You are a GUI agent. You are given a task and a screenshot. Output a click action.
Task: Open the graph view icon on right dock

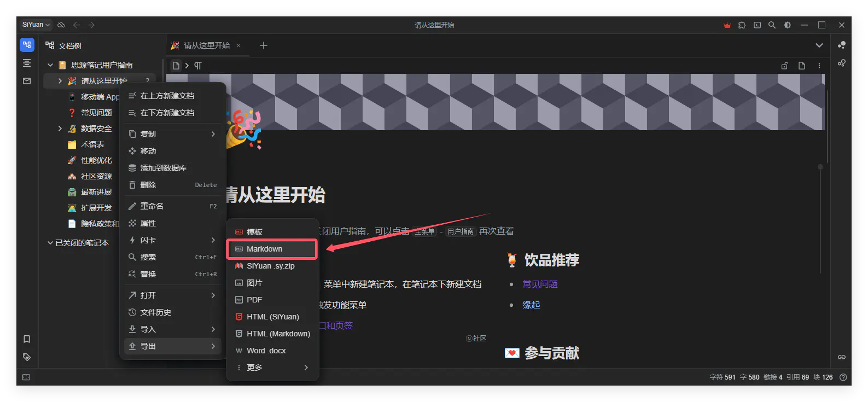click(x=842, y=45)
